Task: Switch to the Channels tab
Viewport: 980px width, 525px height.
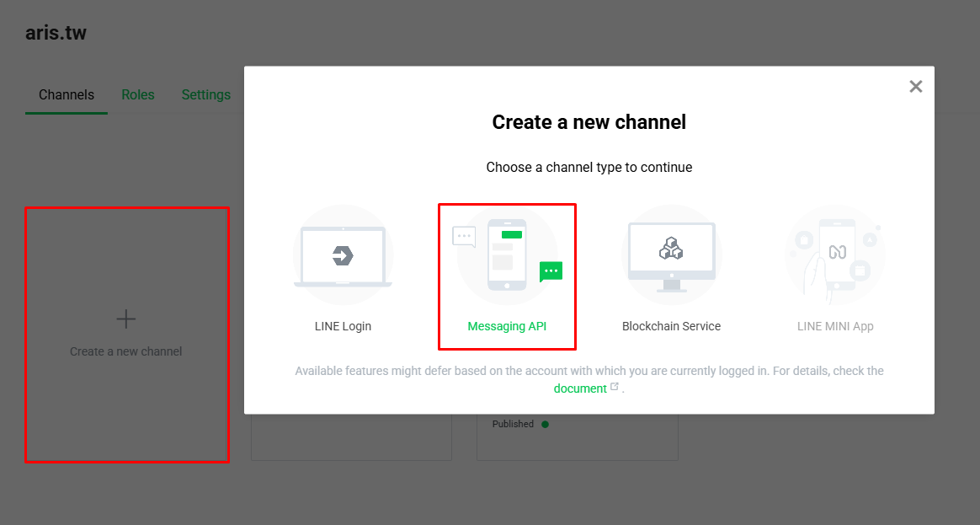Action: point(67,95)
